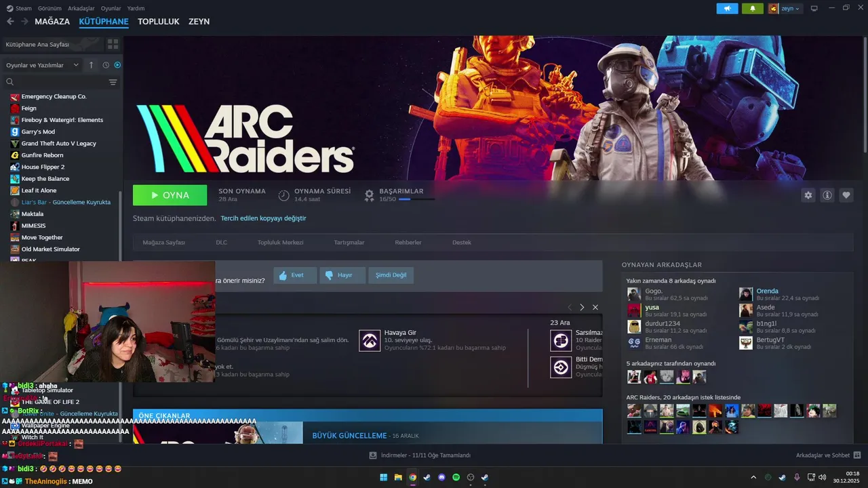The width and height of the screenshot is (868, 488).
Task: Open Tartışmalar link
Action: click(x=349, y=243)
